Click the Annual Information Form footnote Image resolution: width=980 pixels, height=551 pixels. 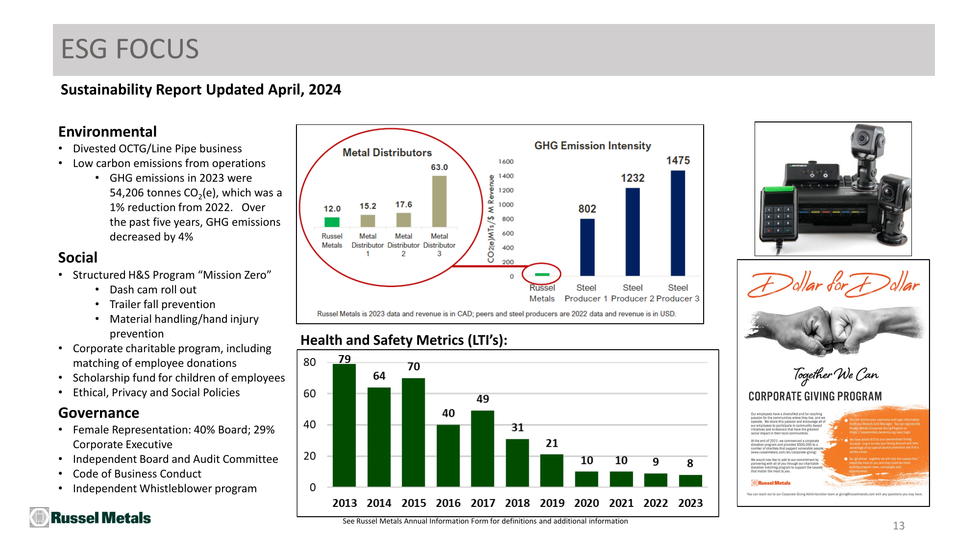485,521
